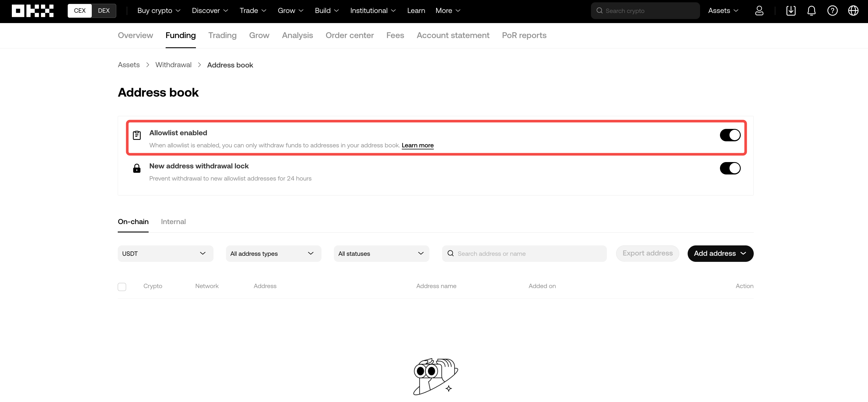Check the select-all address checkbox
868x402 pixels.
point(122,287)
